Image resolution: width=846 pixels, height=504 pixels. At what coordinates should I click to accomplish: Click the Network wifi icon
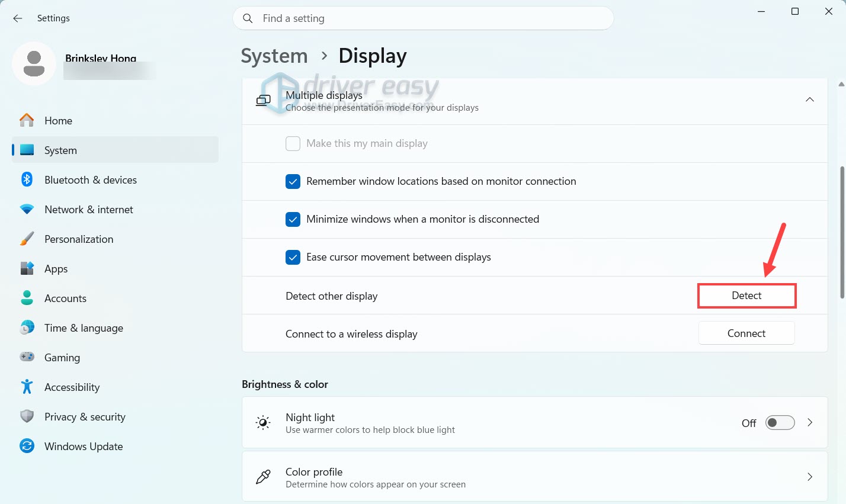(27, 209)
